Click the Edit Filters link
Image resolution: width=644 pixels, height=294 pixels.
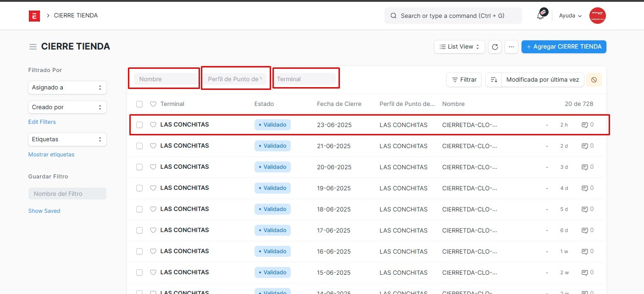tap(42, 122)
